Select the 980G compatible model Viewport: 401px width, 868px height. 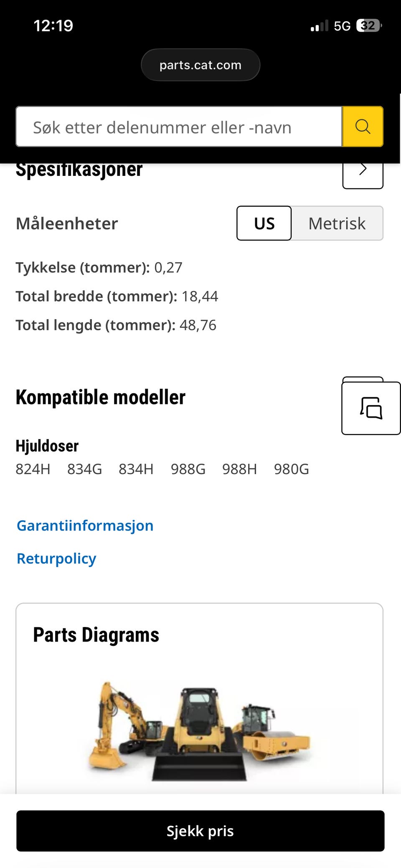pos(291,470)
